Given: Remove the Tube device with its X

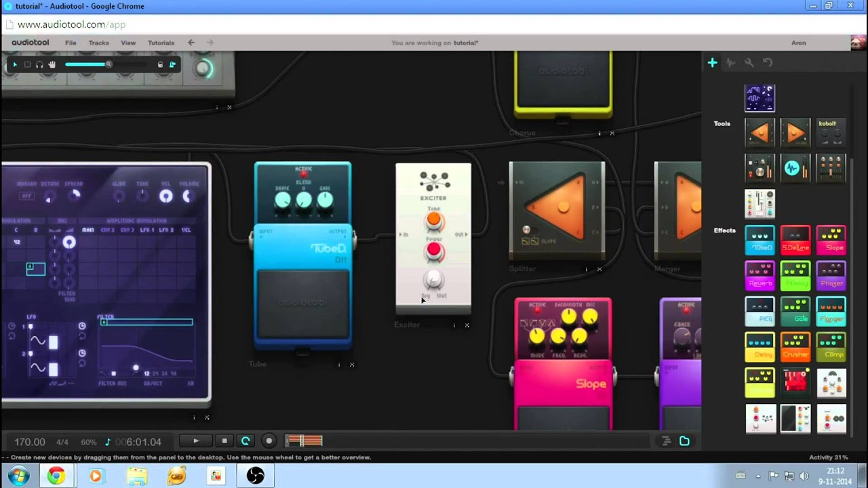Looking at the screenshot, I should 352,365.
